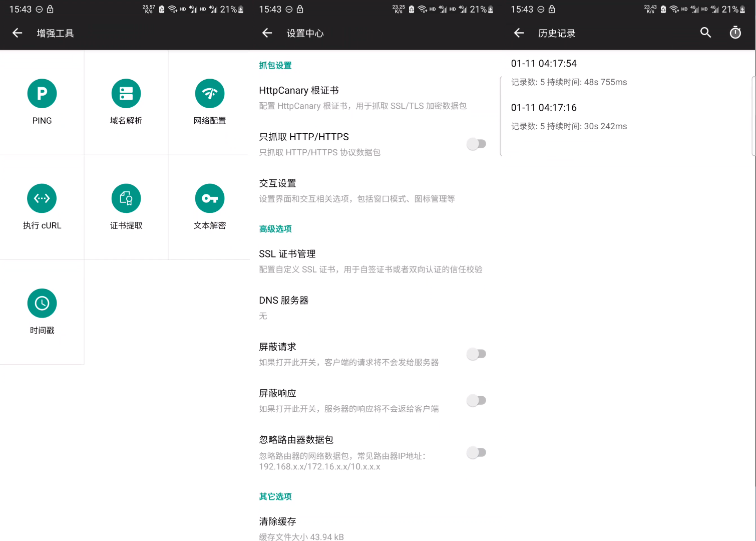Tap the search icon in 历史记录
This screenshot has width=756, height=541.
[x=705, y=33]
